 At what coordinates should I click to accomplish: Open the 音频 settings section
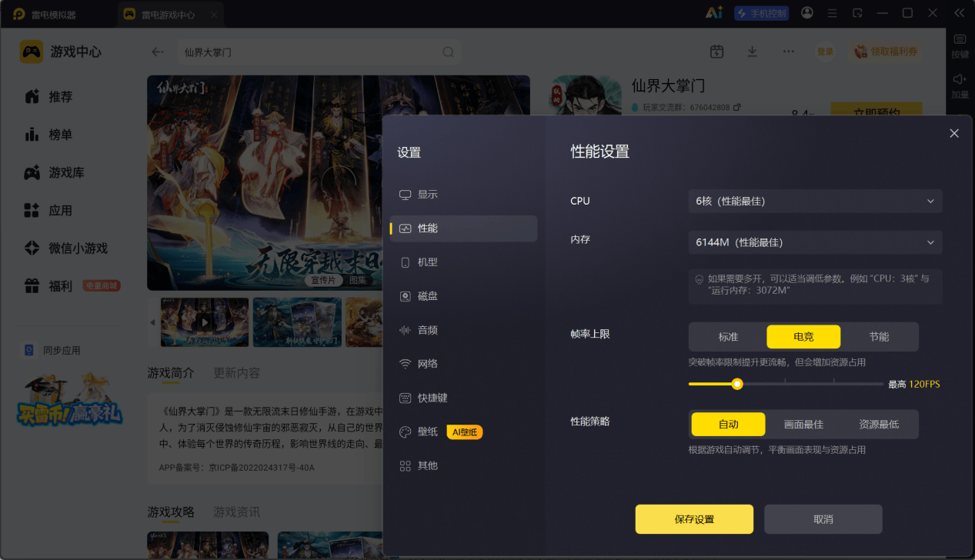pos(463,330)
